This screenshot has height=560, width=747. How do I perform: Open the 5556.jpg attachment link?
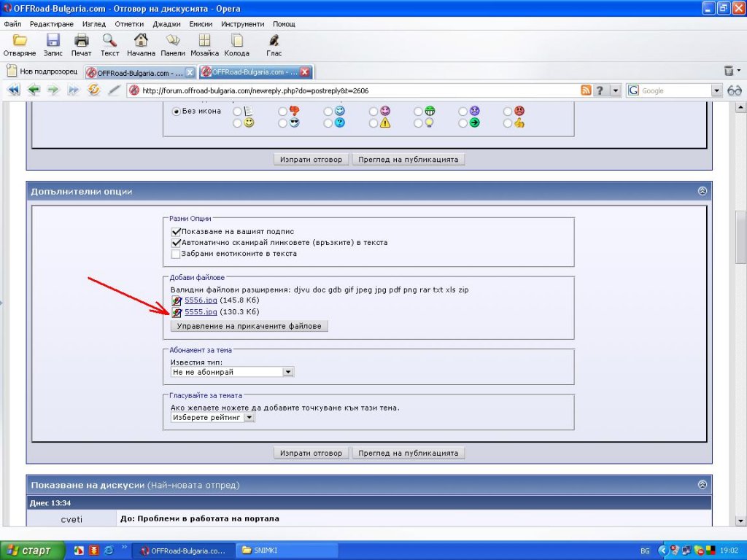(201, 300)
